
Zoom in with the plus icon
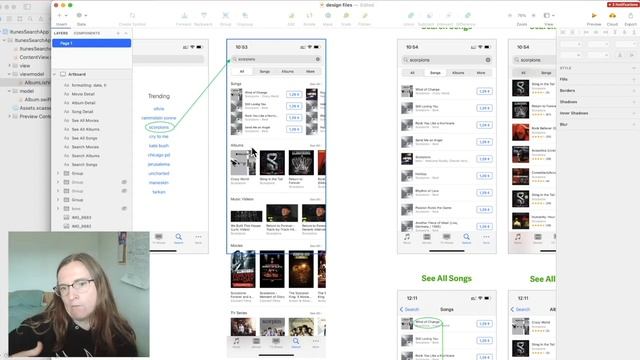coord(533,16)
